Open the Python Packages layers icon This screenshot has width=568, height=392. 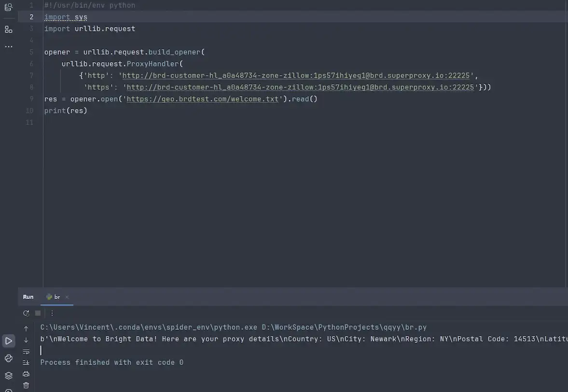click(9, 376)
